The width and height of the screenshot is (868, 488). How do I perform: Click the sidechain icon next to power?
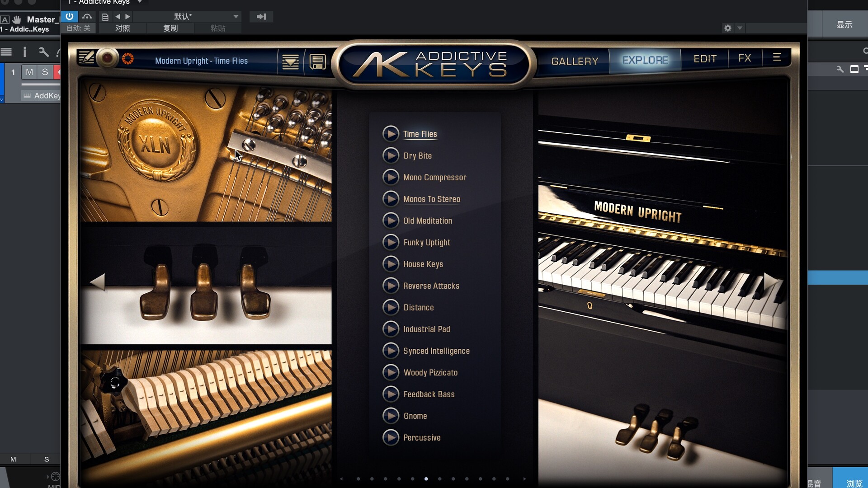pyautogui.click(x=87, y=17)
